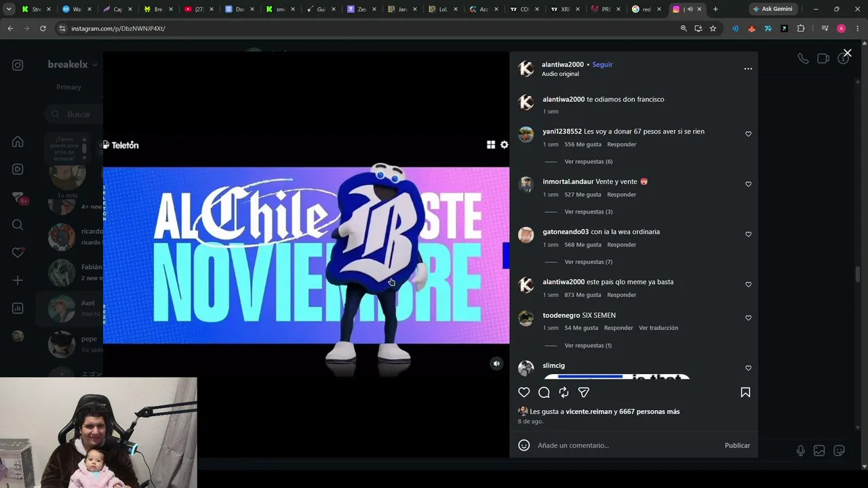Follow alantiwa2000 with the Seguir link

pos(602,64)
